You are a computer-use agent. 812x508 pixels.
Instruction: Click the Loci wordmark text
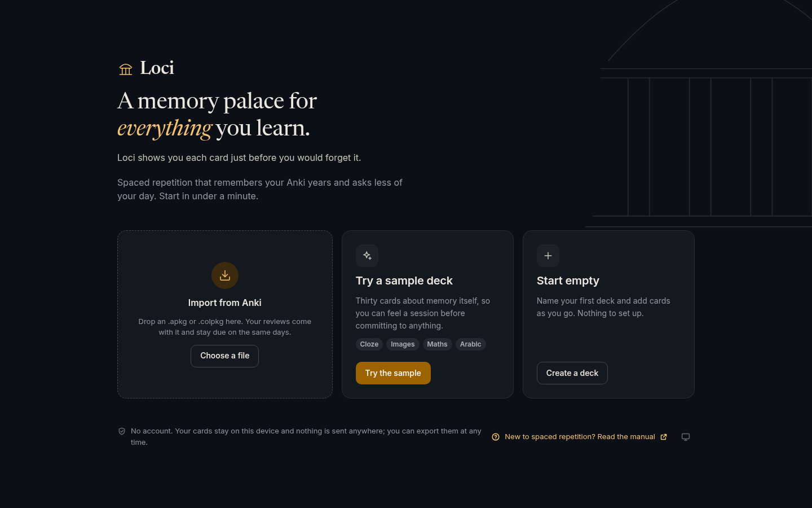[x=157, y=68]
